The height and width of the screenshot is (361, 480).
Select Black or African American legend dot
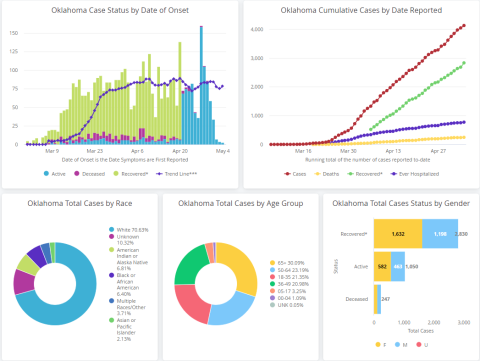(111, 275)
